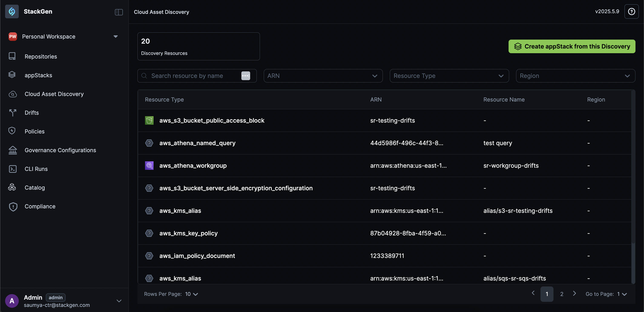Click the Resource Name column header

click(504, 99)
